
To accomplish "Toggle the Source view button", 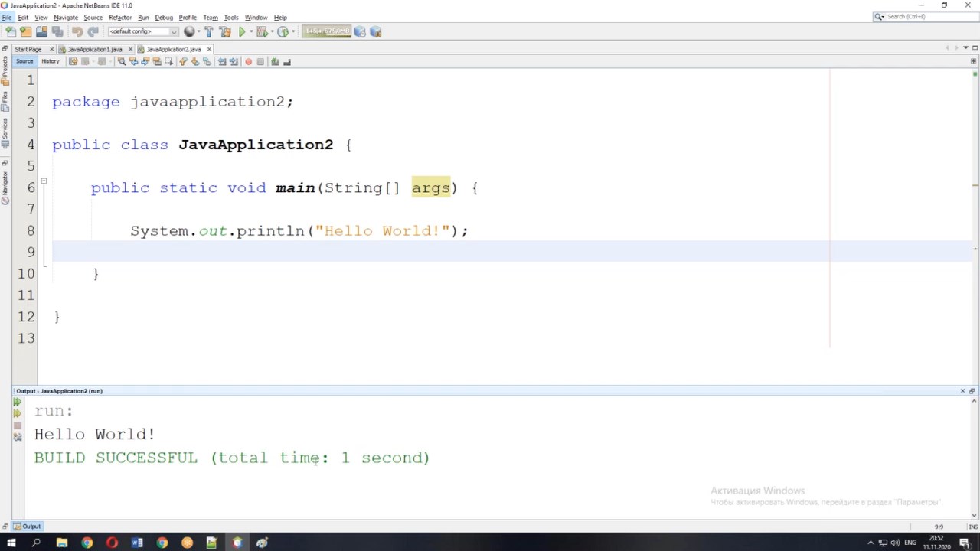I will pyautogui.click(x=24, y=61).
